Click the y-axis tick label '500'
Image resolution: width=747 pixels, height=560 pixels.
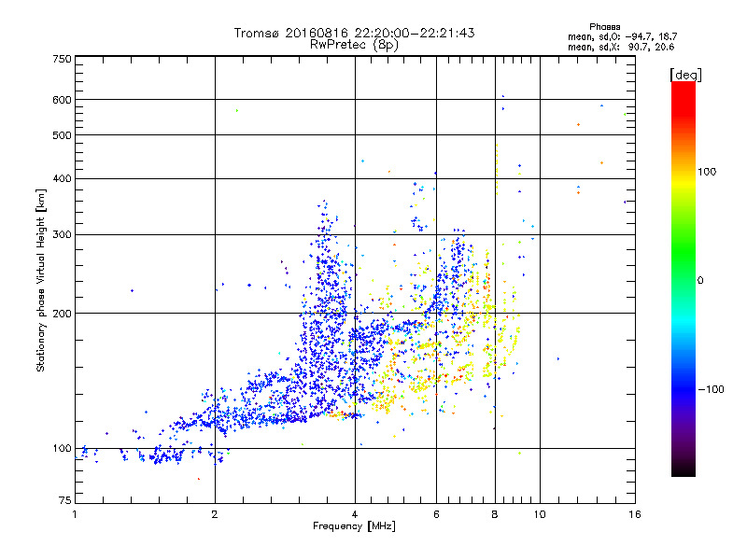[x=62, y=135]
